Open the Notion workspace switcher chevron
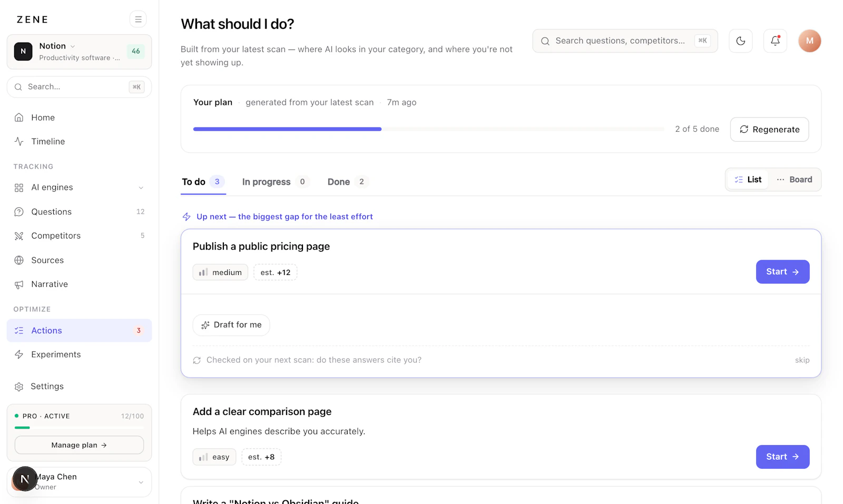The height and width of the screenshot is (504, 843). click(73, 46)
